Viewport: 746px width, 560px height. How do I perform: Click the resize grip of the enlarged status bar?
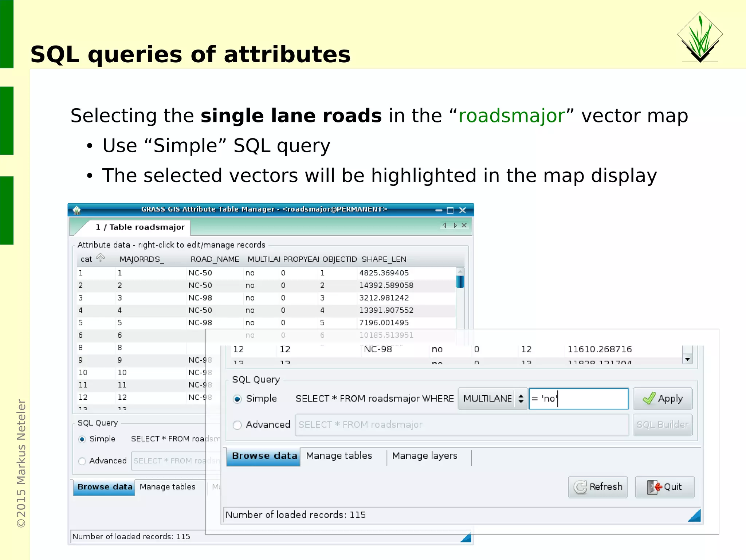[x=695, y=516]
